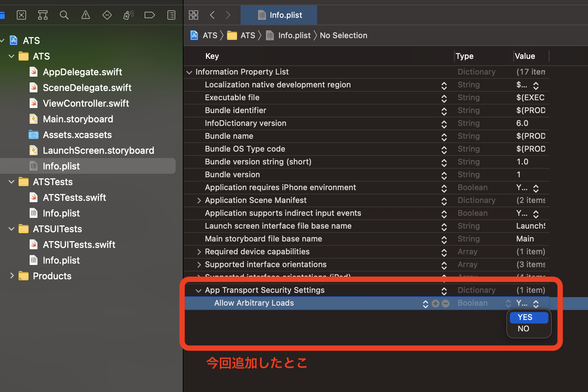Collapse Information Property List root
This screenshot has width=588, height=392.
189,72
